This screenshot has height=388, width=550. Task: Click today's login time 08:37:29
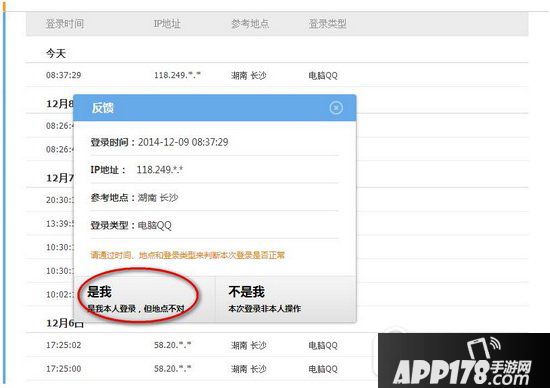pos(63,75)
